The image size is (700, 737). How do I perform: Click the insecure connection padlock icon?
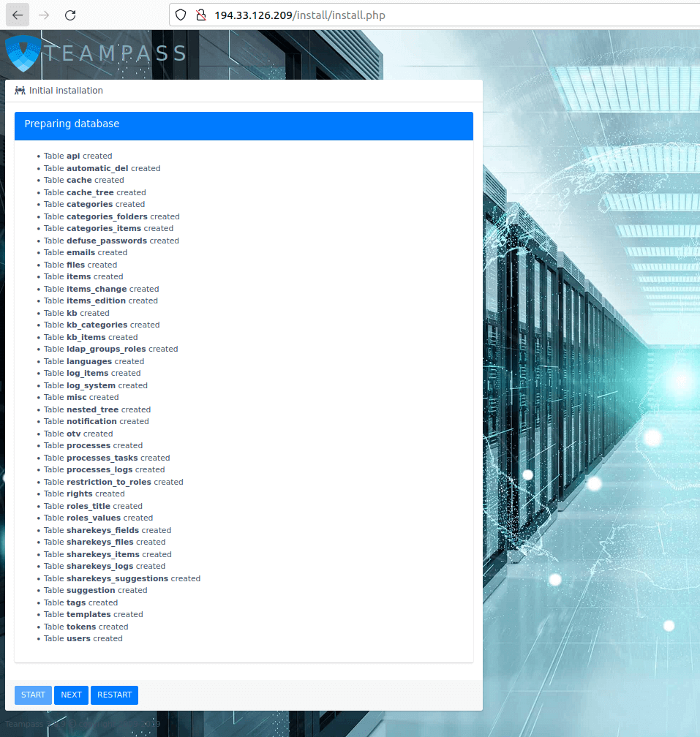tap(200, 15)
